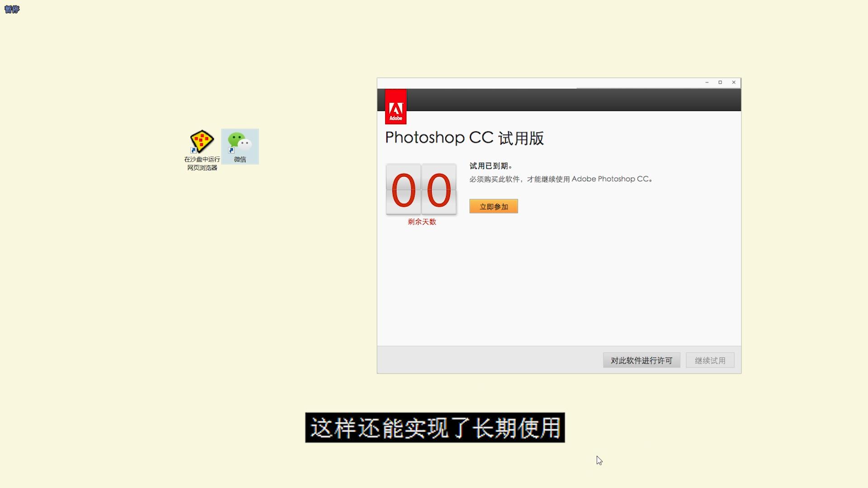Screen dimensions: 868x488
Task: Click the 试用已到期 heading in the dialog
Action: pos(491,165)
